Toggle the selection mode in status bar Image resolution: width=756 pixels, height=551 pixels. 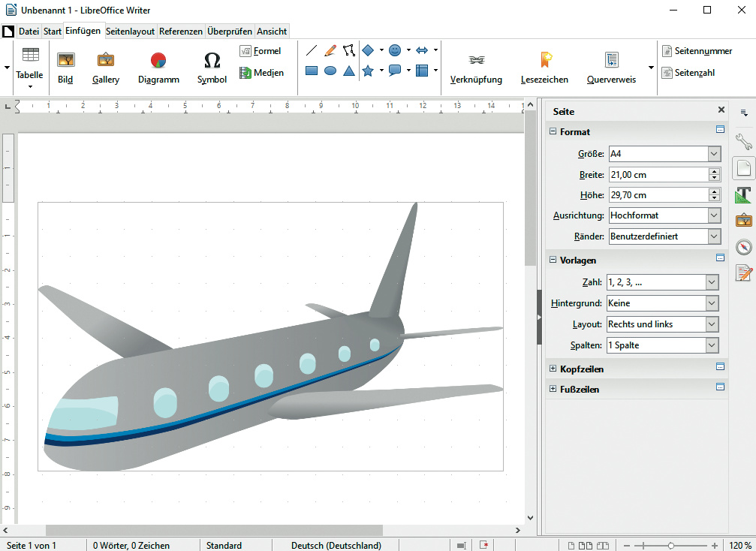coord(462,545)
